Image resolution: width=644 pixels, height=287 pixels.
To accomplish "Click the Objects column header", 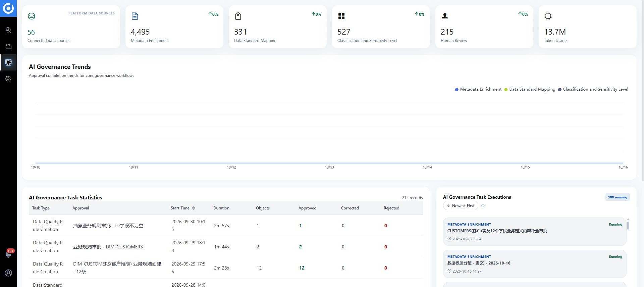I will point(263,208).
